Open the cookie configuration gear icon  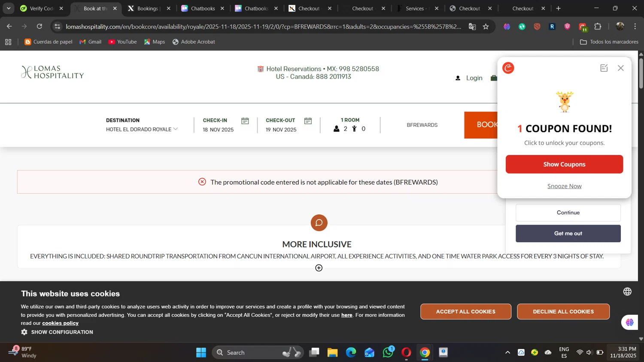pyautogui.click(x=24, y=332)
